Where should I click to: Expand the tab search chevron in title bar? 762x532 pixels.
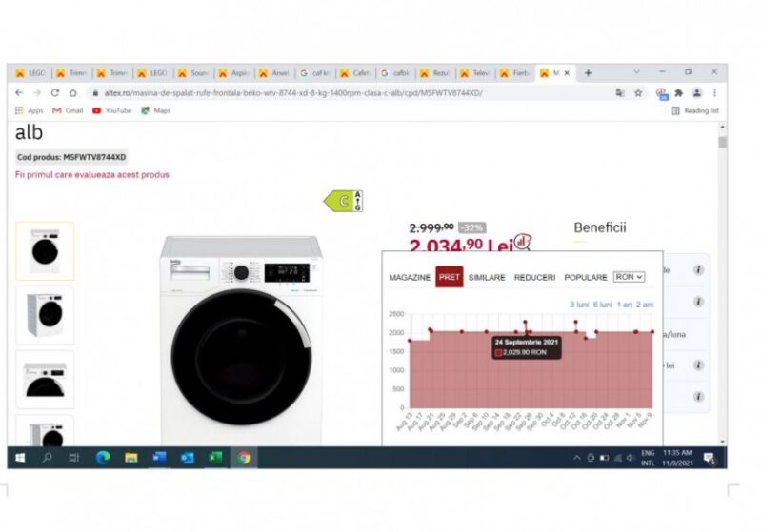click(x=636, y=72)
